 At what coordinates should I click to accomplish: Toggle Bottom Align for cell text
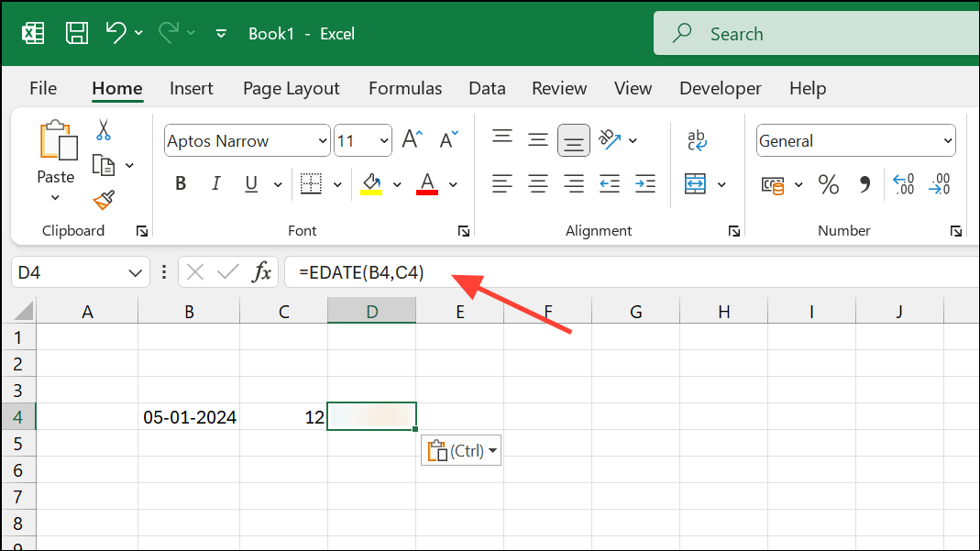point(574,140)
